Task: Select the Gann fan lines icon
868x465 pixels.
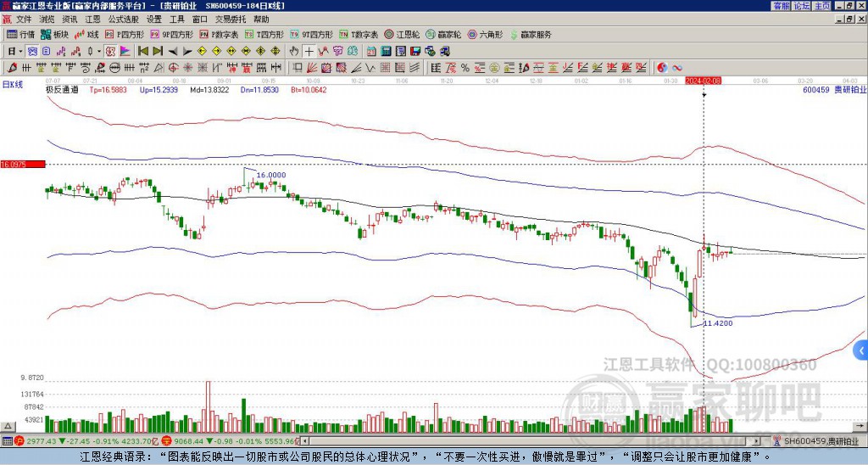Action: 312,68
